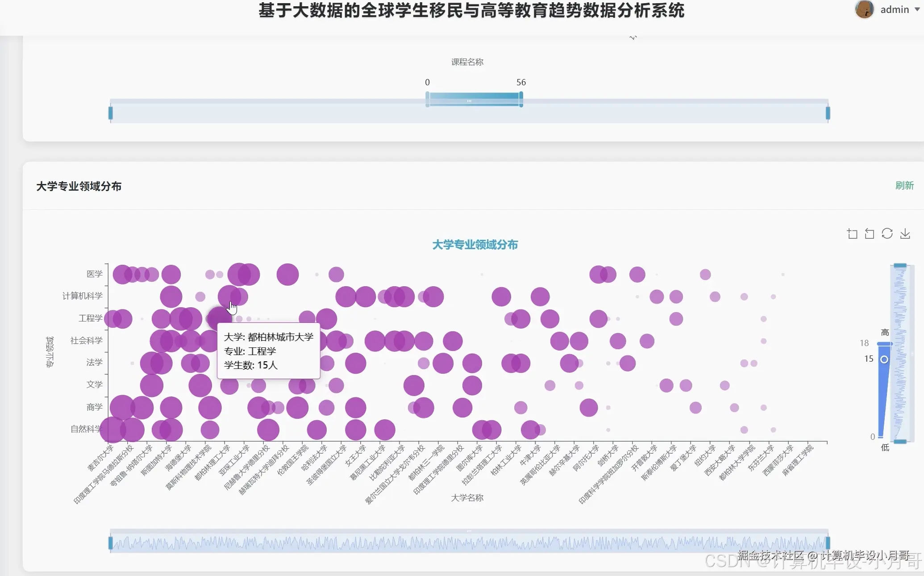Click the right handle of the bottom zoom bar

pyautogui.click(x=828, y=543)
